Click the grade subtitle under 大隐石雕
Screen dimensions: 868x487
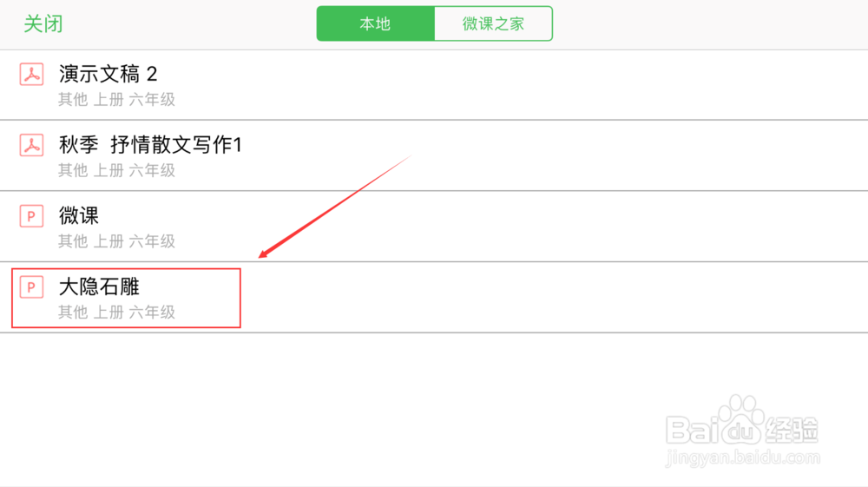coord(117,313)
